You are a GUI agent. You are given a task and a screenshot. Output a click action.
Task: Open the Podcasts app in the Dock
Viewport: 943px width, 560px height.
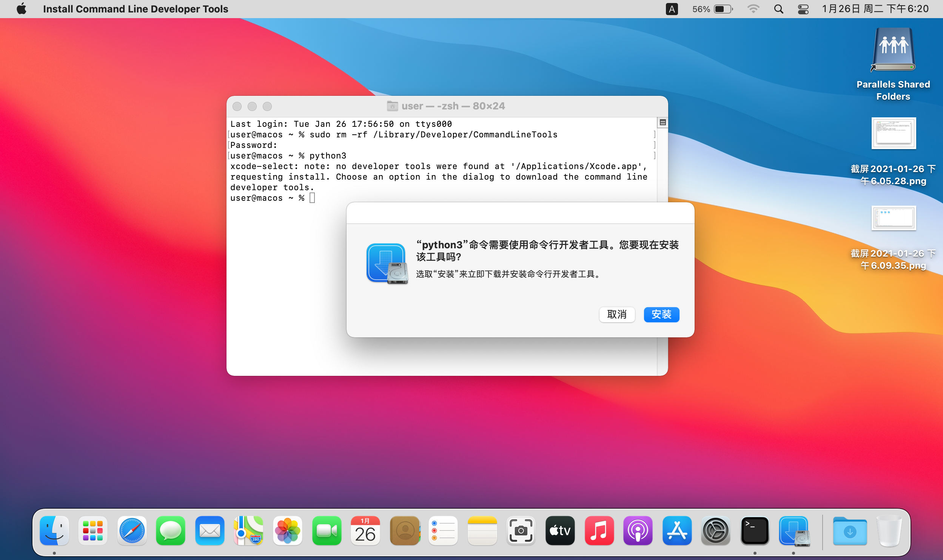[x=638, y=531]
